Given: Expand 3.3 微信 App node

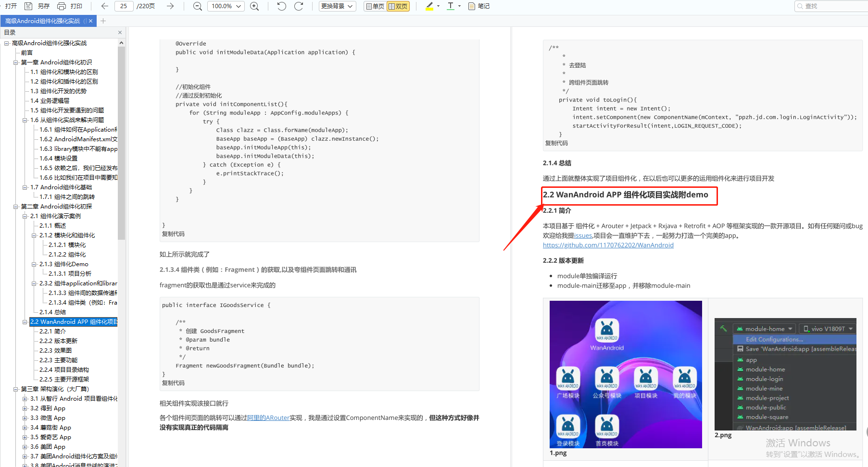Looking at the screenshot, I should 25,418.
